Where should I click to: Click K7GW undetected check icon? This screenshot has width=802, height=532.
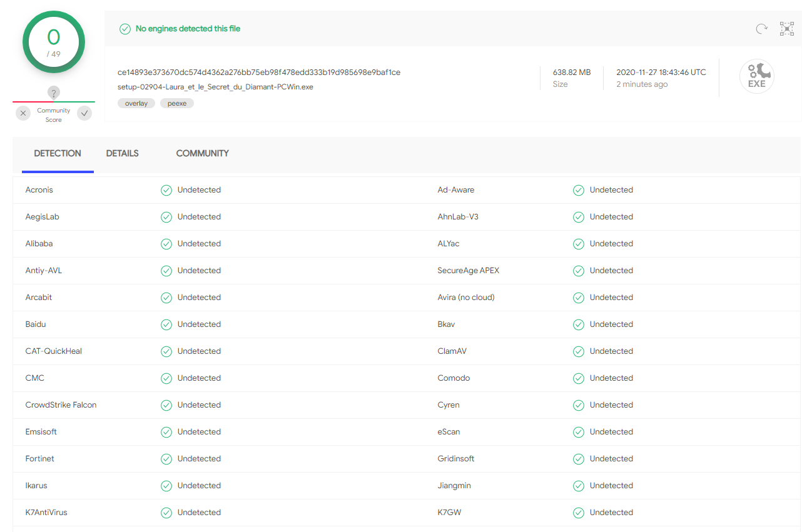click(x=579, y=513)
